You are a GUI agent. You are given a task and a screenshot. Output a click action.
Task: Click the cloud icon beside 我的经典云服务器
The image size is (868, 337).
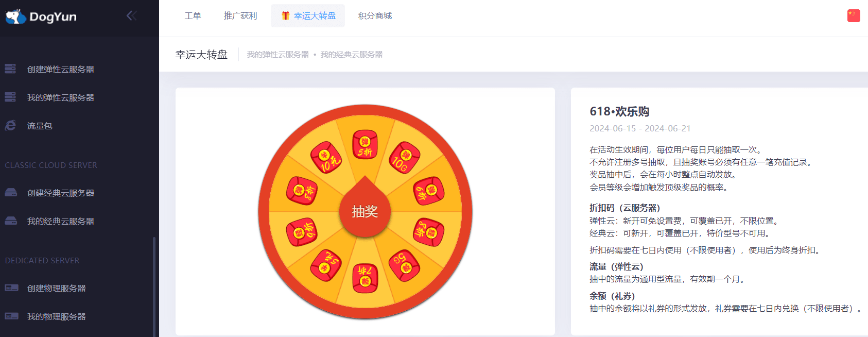(x=11, y=221)
